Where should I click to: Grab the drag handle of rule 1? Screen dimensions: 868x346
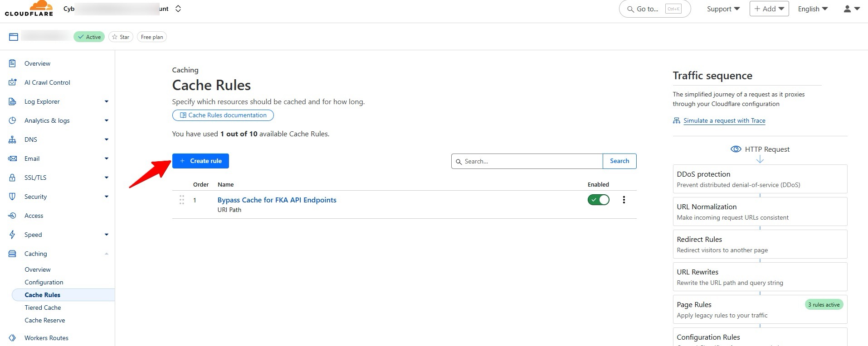click(x=181, y=200)
